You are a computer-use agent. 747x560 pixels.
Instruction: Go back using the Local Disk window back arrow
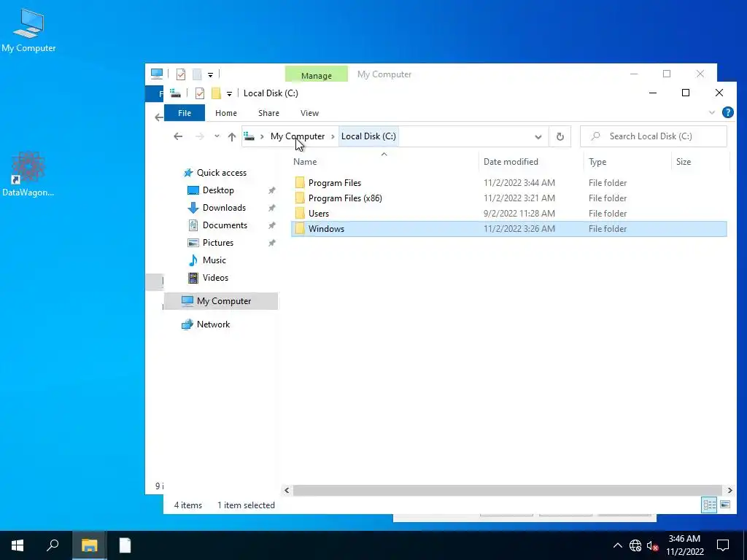(x=178, y=136)
